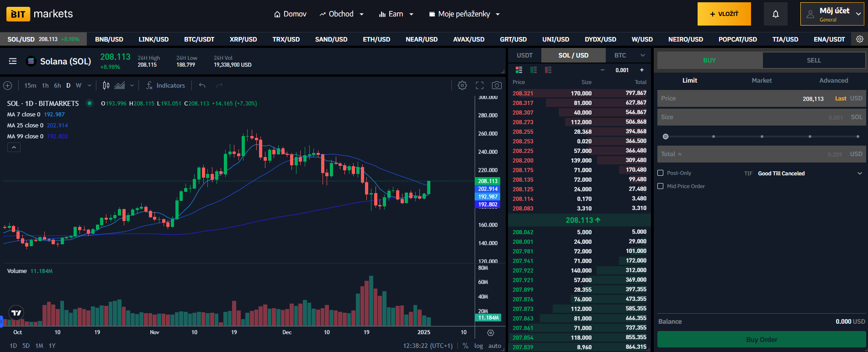Select the 6h timeframe
Image resolution: width=868 pixels, height=352 pixels.
pyautogui.click(x=57, y=85)
